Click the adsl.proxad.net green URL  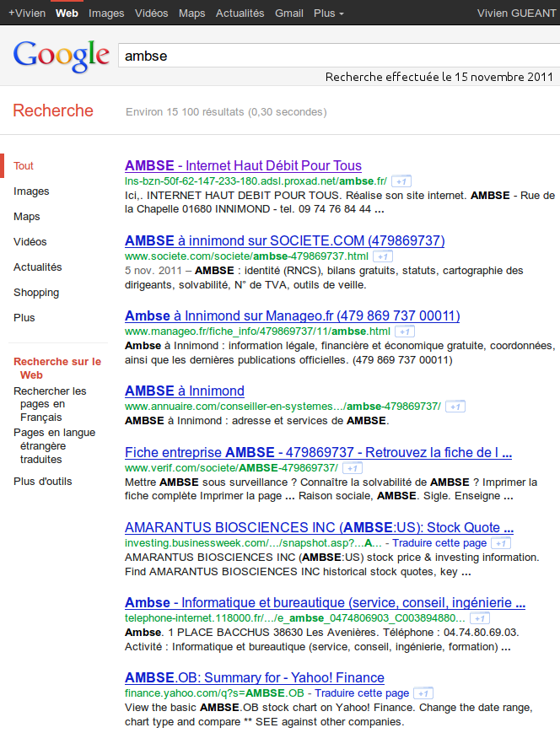tap(256, 181)
